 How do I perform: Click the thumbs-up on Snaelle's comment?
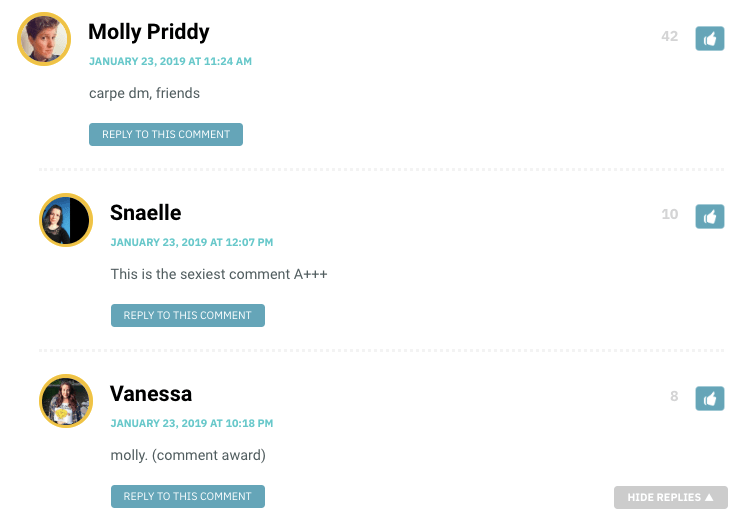[x=709, y=216]
